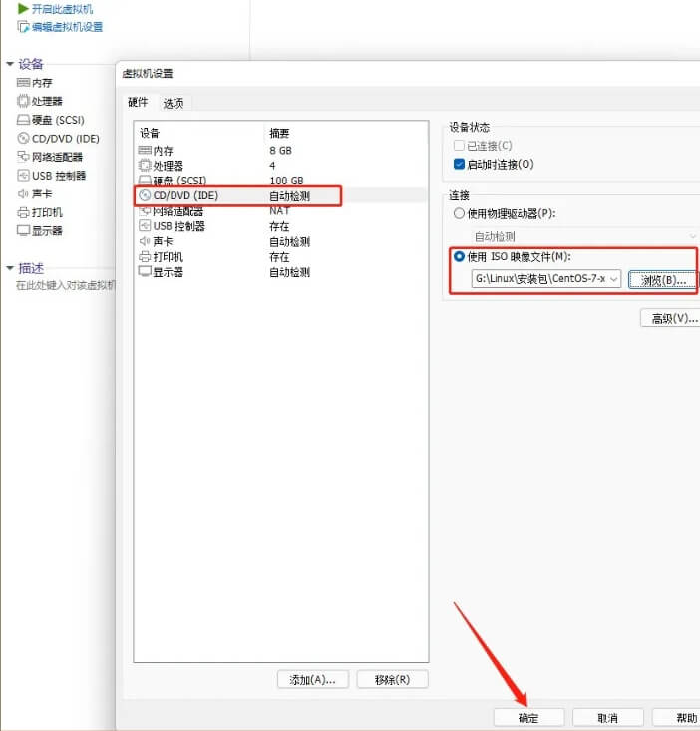The width and height of the screenshot is (700, 731).
Task: Click CD/DVD disc icon in the left devices panel
Action: 23,138
